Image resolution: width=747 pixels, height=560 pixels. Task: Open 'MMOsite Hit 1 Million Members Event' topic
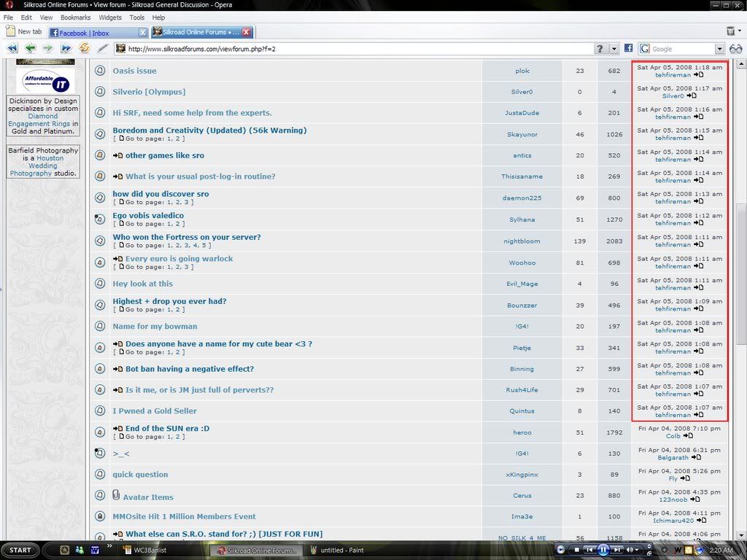(184, 516)
